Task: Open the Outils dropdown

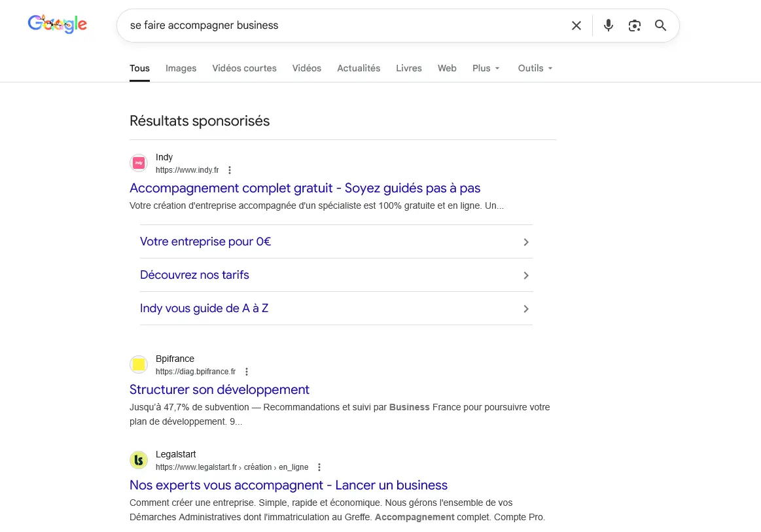Action: [535, 68]
